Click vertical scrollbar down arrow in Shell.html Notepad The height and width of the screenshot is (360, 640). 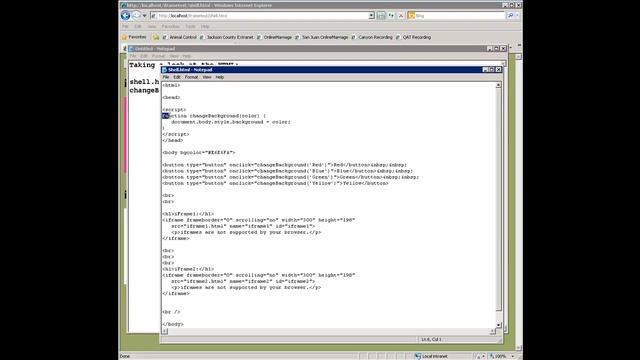[498, 325]
